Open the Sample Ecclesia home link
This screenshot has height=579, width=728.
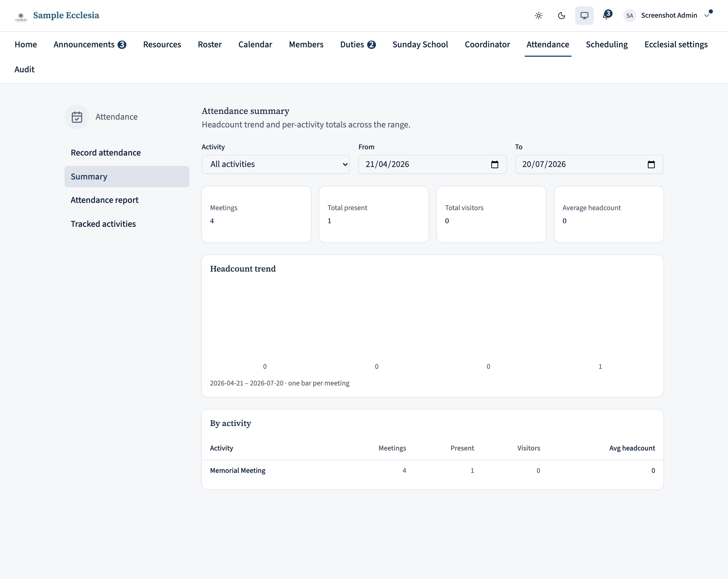(66, 15)
